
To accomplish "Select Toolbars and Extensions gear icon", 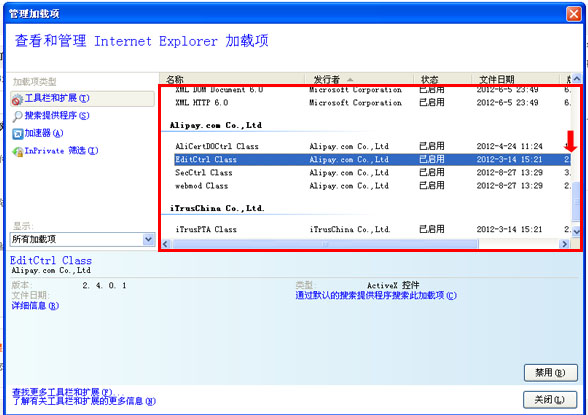I will (17, 99).
